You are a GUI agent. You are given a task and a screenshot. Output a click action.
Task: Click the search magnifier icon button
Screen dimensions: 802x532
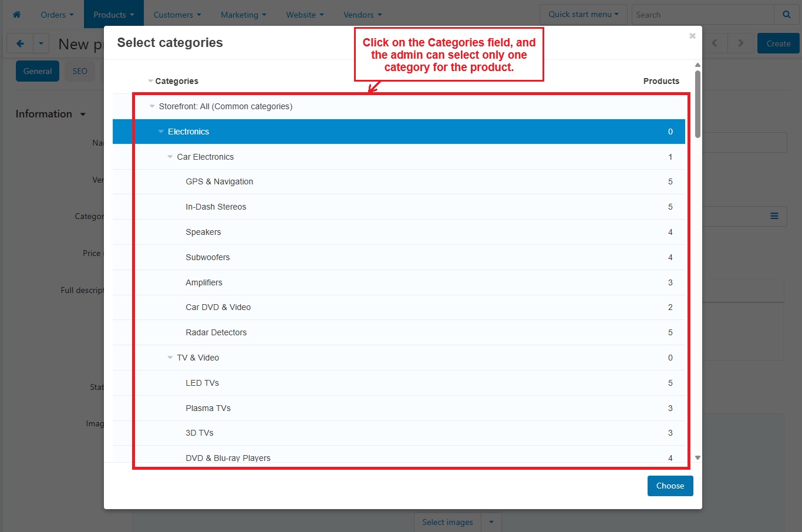(x=786, y=15)
